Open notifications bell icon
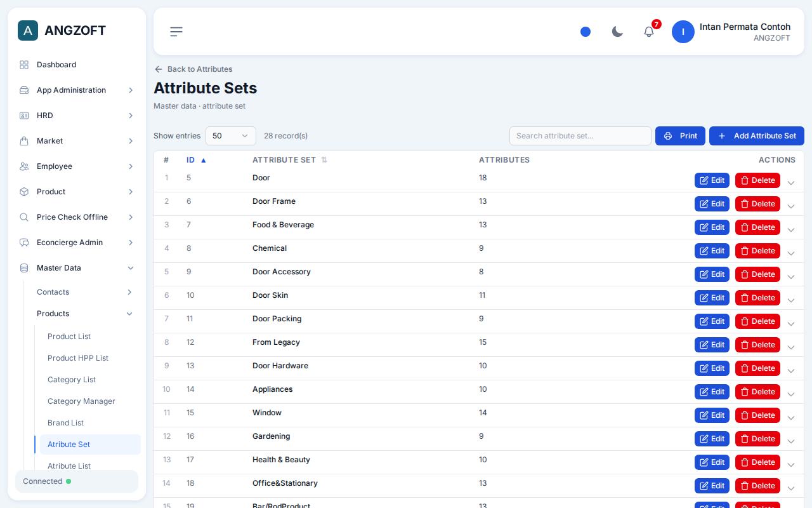Screen dimensions: 812x508 click(649, 32)
